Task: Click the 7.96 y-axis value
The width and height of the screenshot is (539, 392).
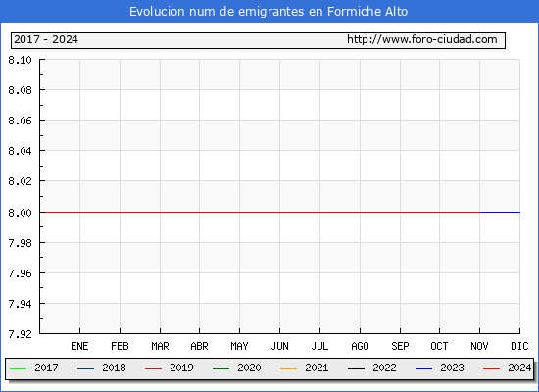Action: [x=20, y=273]
